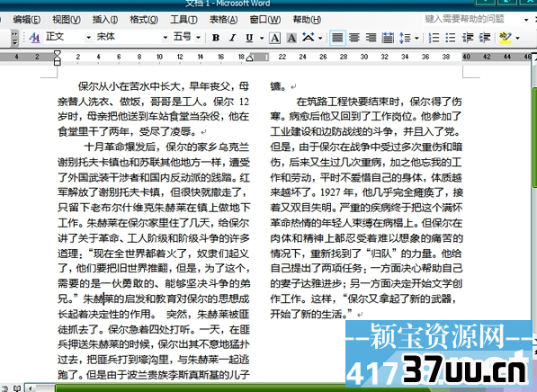Open the 编辑(E) menu
Screen dimensions: 537x392
(27, 20)
